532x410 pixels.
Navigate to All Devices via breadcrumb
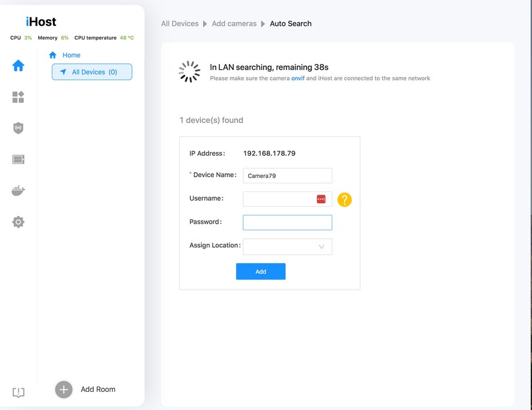click(x=180, y=23)
